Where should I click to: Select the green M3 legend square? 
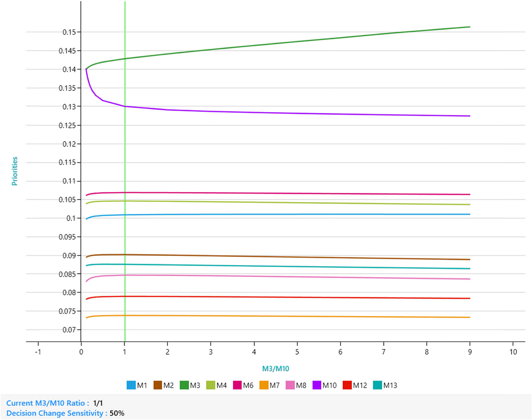(184, 385)
